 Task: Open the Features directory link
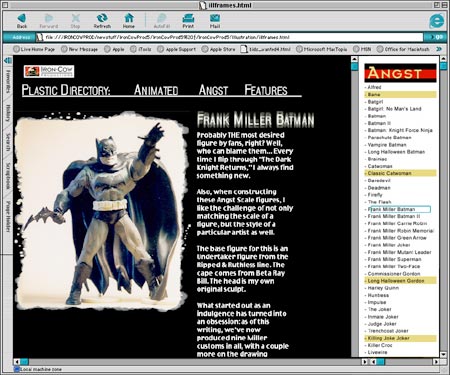[266, 90]
